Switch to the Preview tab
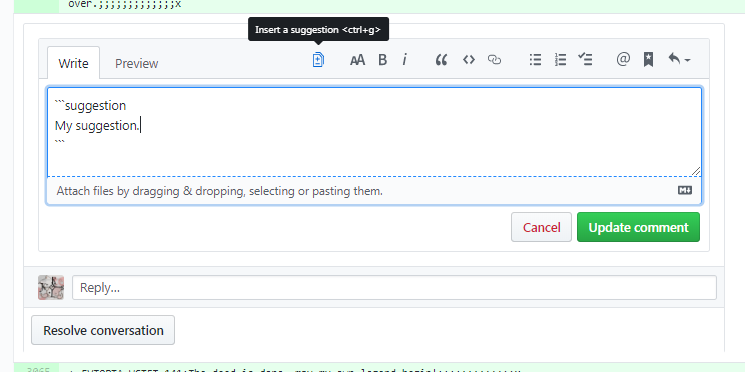This screenshot has width=745, height=372. 136,63
